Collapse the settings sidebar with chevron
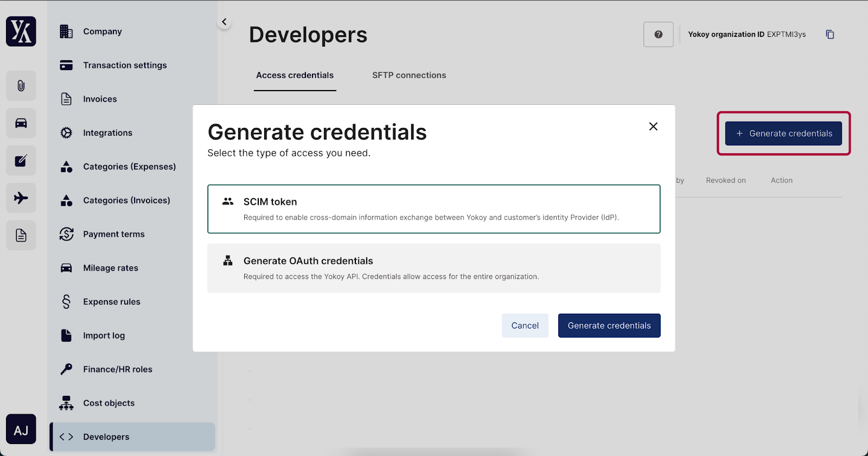Screen dimensions: 868x456 pyautogui.click(x=224, y=22)
